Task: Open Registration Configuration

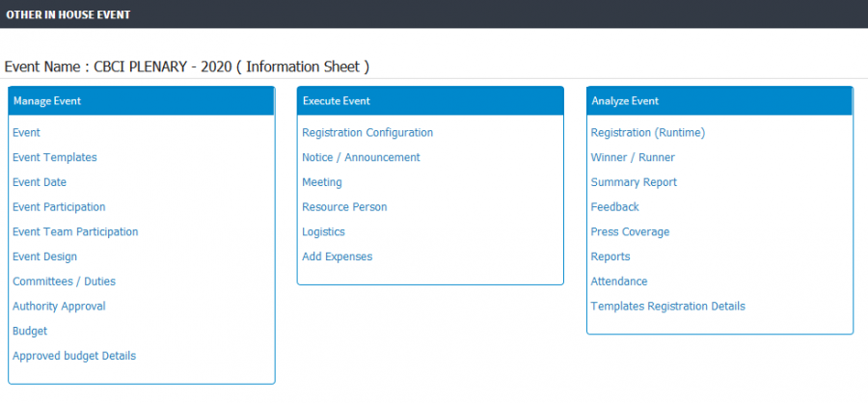Action: pos(367,133)
